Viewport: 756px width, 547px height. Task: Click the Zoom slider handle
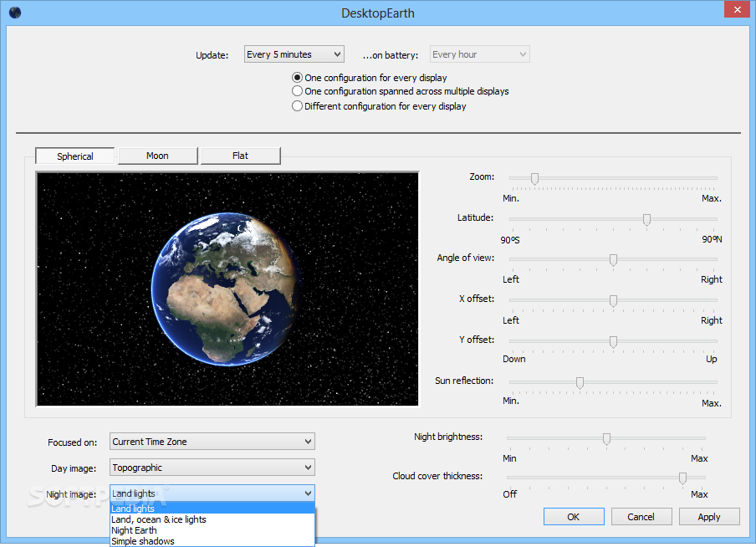(x=534, y=179)
